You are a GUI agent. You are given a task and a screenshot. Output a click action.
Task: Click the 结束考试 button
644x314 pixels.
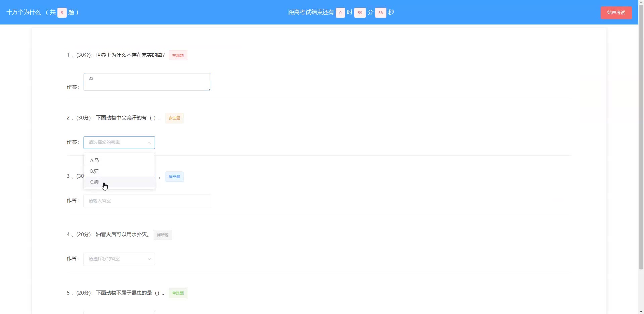(616, 13)
